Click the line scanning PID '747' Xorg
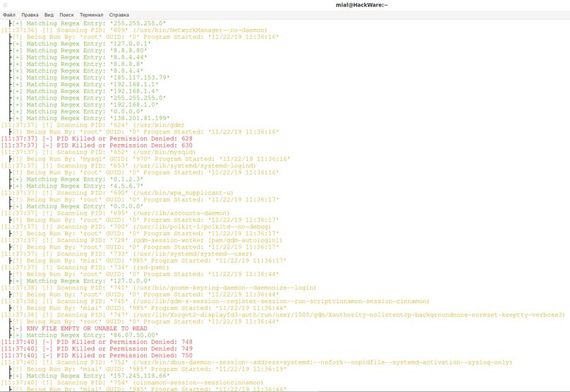This screenshot has height=392, width=570. (x=283, y=315)
